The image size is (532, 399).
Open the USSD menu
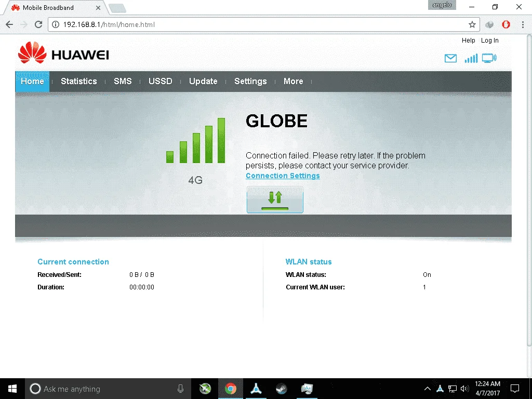[160, 82]
